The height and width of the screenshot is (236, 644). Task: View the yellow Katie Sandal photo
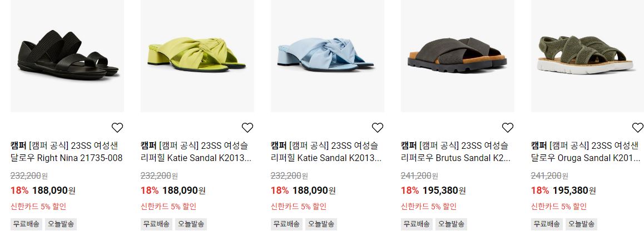(x=197, y=56)
